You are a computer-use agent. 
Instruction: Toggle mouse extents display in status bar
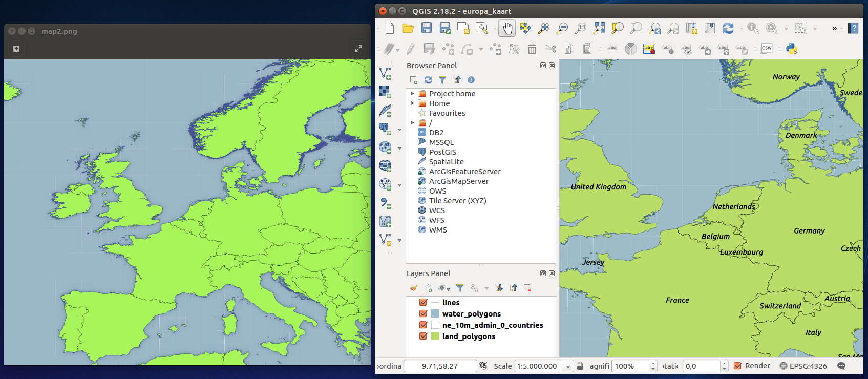(x=483, y=366)
